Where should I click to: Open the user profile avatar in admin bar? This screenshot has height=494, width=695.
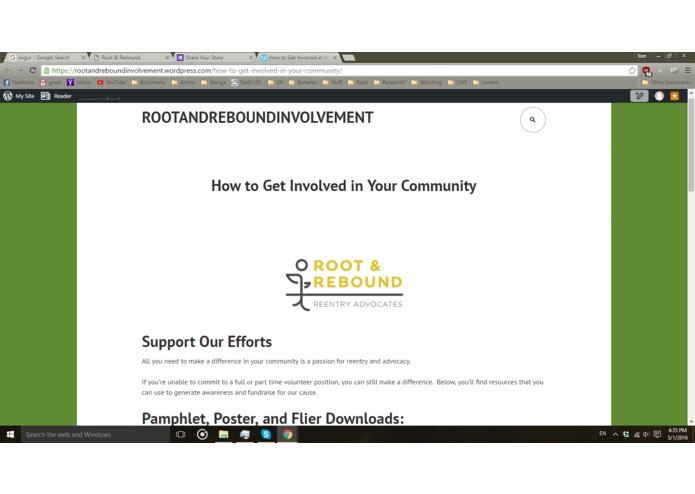[x=659, y=96]
